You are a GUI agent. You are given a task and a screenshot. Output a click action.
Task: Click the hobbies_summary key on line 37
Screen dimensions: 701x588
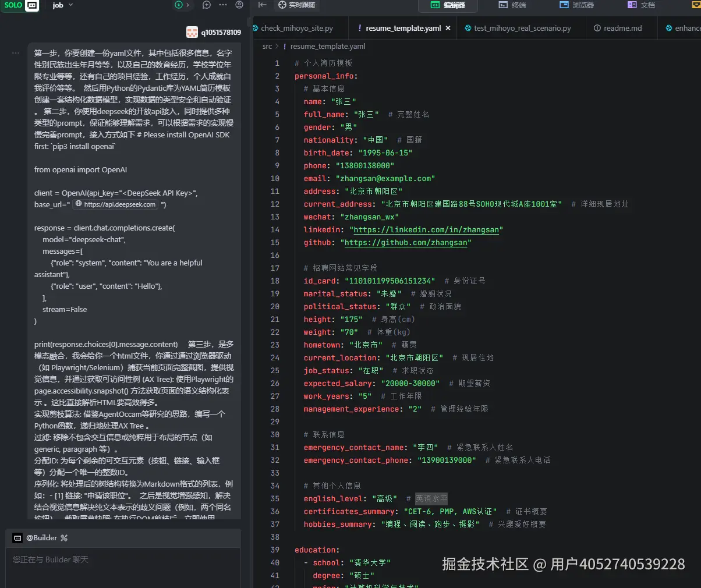point(338,525)
